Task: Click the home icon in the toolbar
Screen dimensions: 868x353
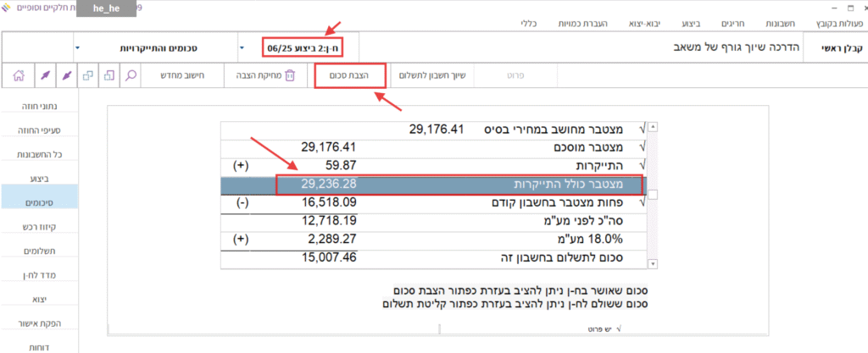Action: tap(19, 75)
